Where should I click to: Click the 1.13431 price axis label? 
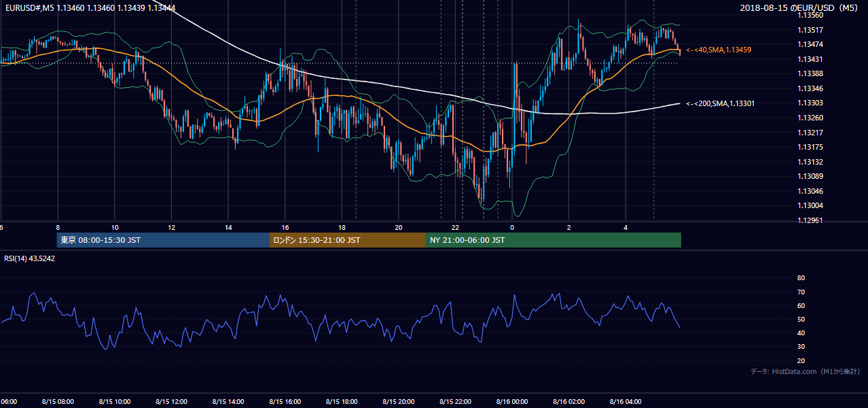click(810, 59)
